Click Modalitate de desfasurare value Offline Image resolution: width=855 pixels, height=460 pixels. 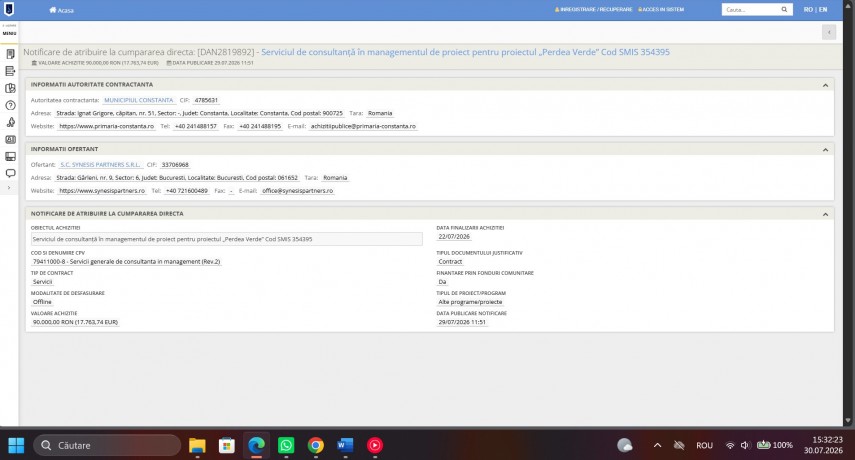click(42, 302)
